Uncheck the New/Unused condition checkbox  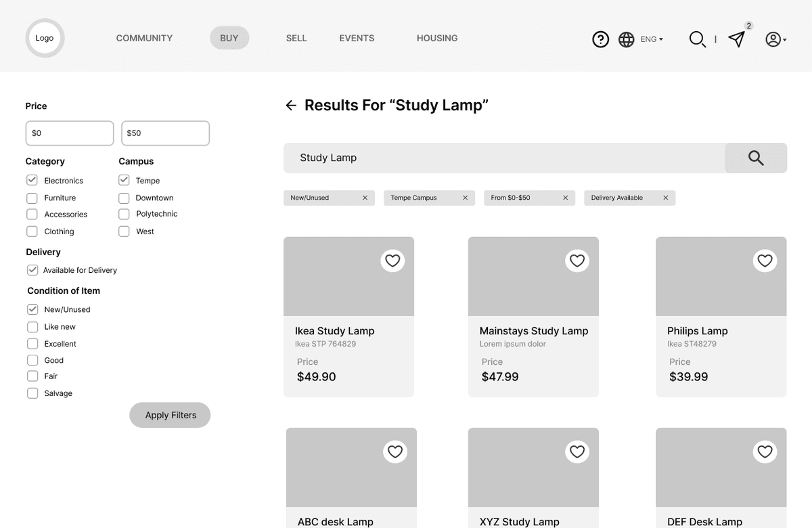(x=32, y=309)
